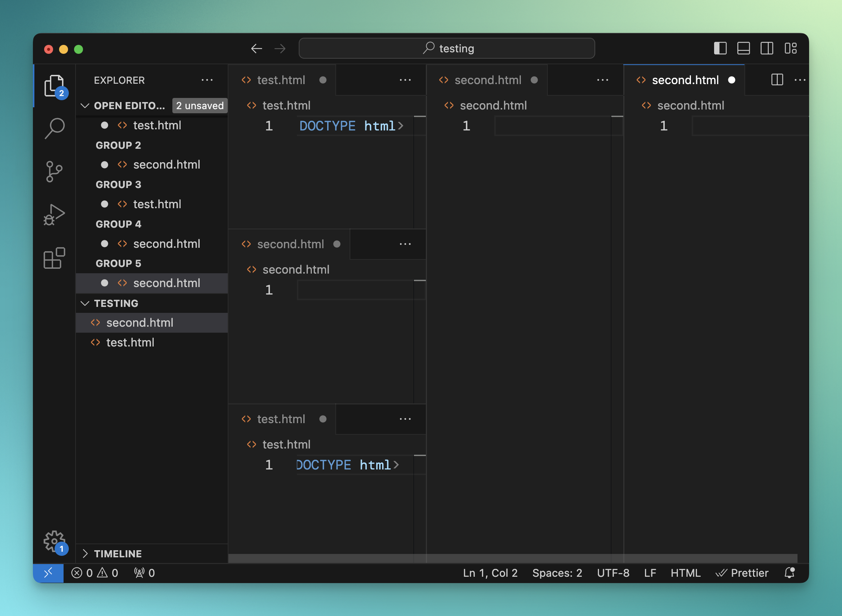Toggle the primary side bar
This screenshot has height=616, width=842.
click(720, 49)
